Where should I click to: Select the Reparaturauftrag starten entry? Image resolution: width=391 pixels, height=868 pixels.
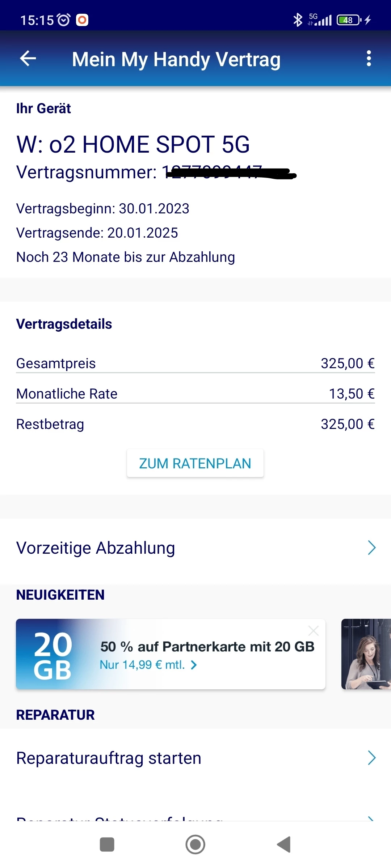[x=109, y=758]
